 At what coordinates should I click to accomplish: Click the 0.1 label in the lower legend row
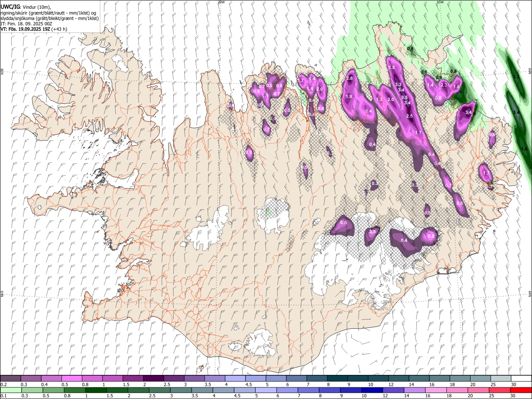coord(3,396)
